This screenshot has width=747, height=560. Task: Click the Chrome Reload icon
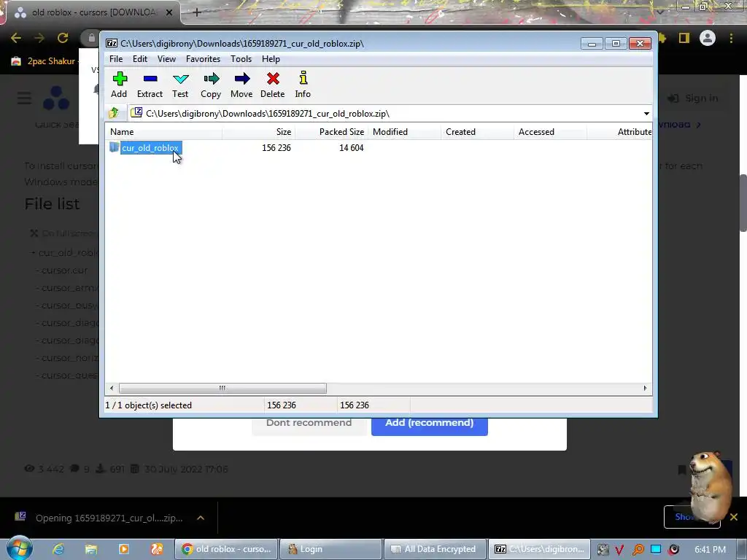click(63, 38)
